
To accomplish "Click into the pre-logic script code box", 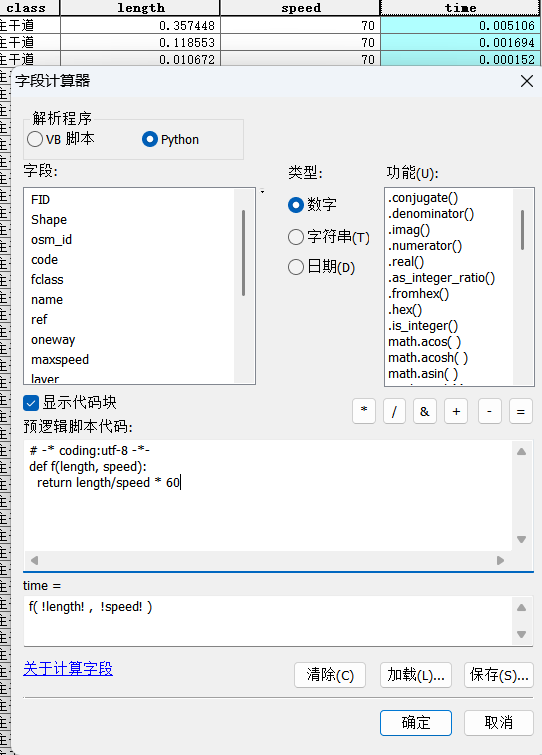I will click(268, 496).
